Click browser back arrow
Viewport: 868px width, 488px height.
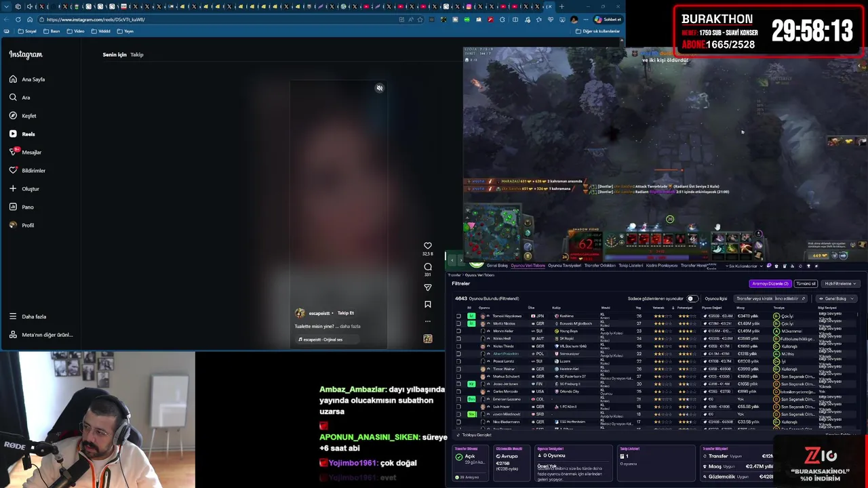pyautogui.click(x=6, y=20)
